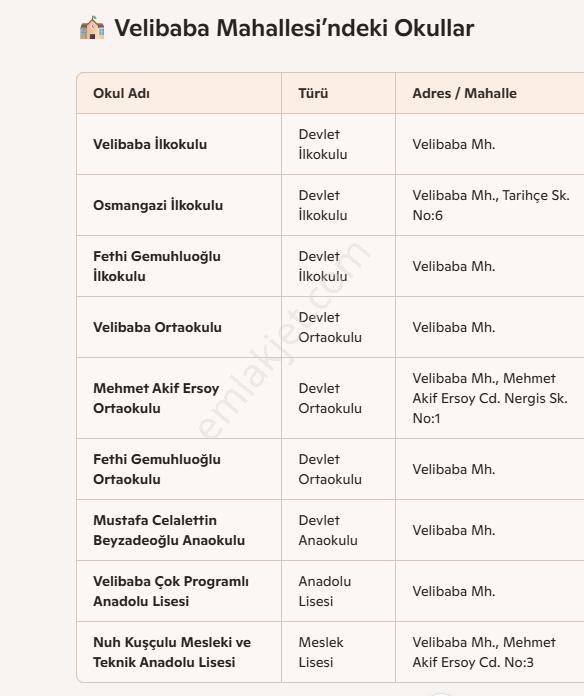Click the 'Tarihçe Sk. No:6' address cell

click(491, 205)
